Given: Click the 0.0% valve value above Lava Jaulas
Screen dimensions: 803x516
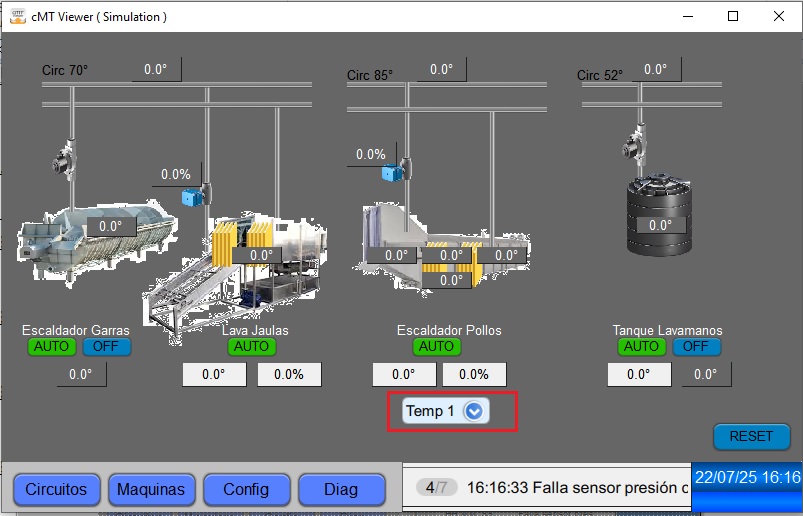Looking at the screenshot, I should 176,175.
